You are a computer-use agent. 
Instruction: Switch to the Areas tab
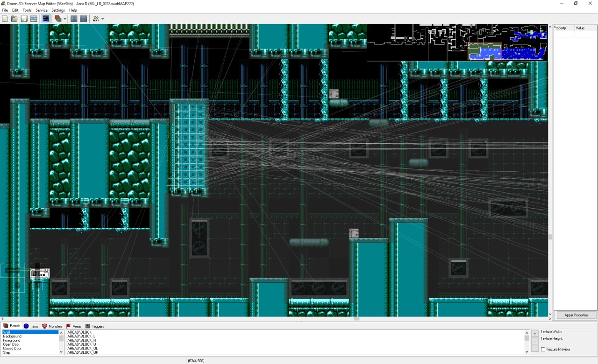pyautogui.click(x=74, y=326)
